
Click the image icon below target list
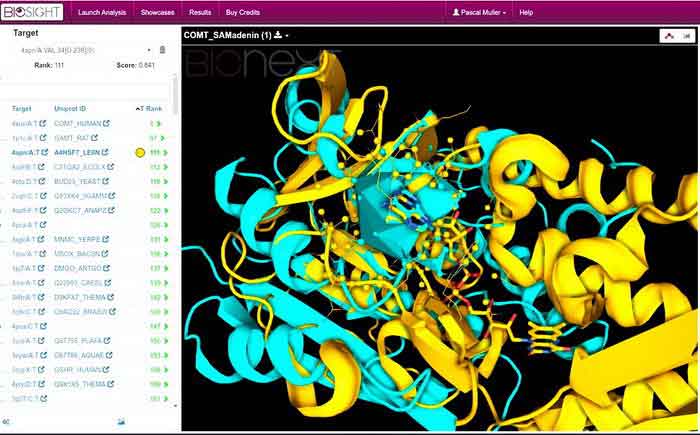coord(121,421)
